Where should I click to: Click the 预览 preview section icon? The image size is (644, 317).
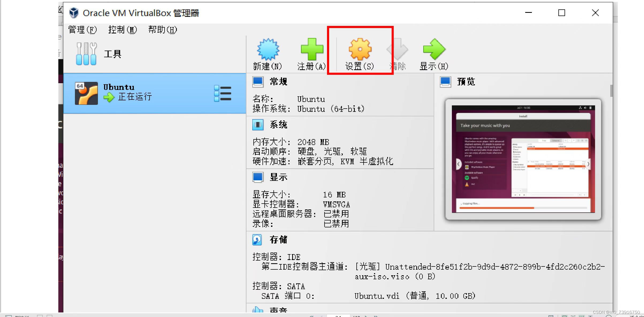(x=445, y=82)
